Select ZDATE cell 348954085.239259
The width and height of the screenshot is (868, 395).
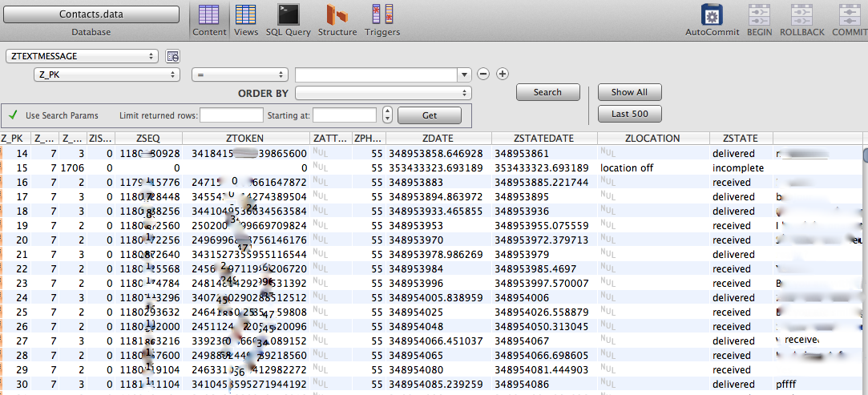(436, 383)
